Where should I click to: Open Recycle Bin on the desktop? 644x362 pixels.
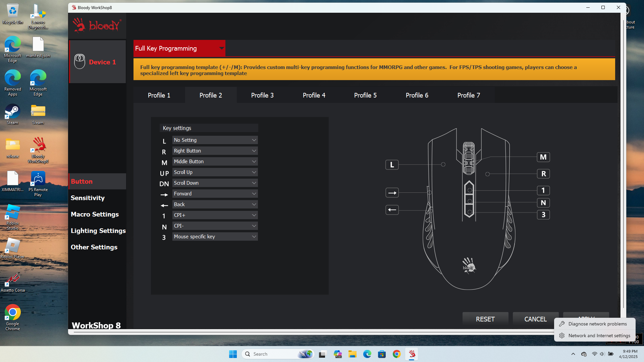tap(13, 14)
